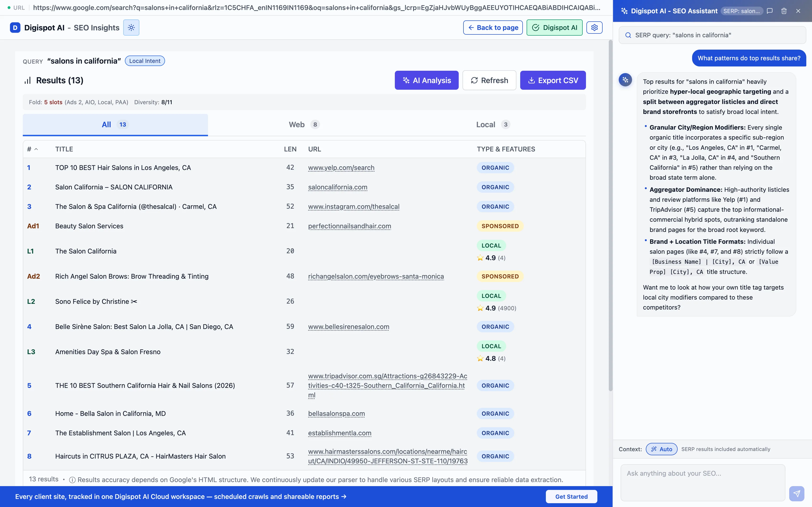Viewport: 812px width, 507px height.
Task: Open www.instagram.com/thesalcal link
Action: click(x=354, y=207)
